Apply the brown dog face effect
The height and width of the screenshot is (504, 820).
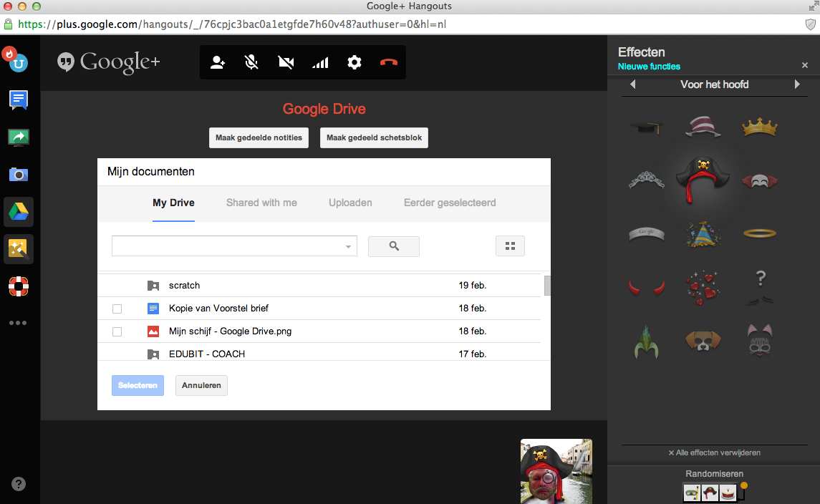click(x=703, y=341)
